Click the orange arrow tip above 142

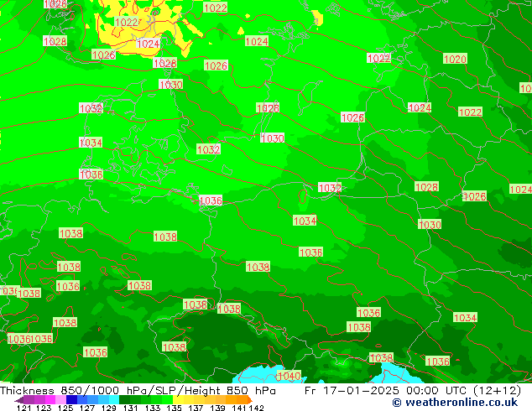point(250,400)
